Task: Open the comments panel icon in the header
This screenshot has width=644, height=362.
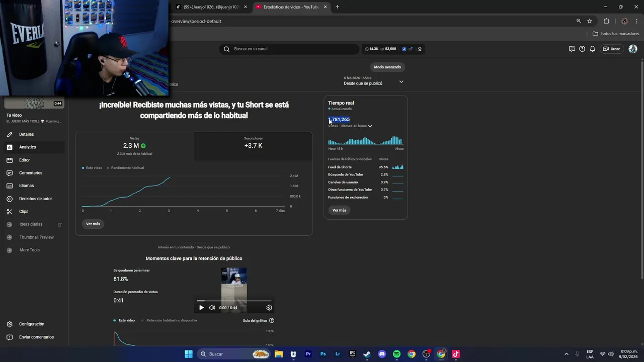Action: tap(572, 49)
